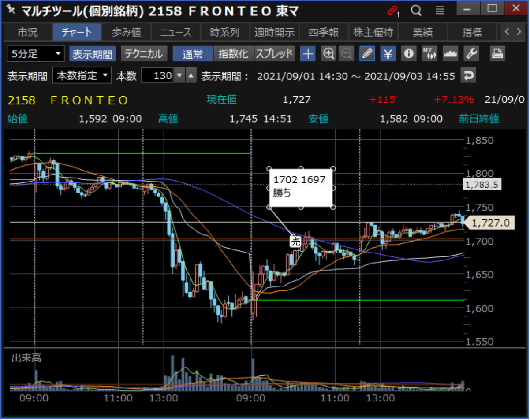
Task: Open the 指標 tab
Action: [x=472, y=32]
